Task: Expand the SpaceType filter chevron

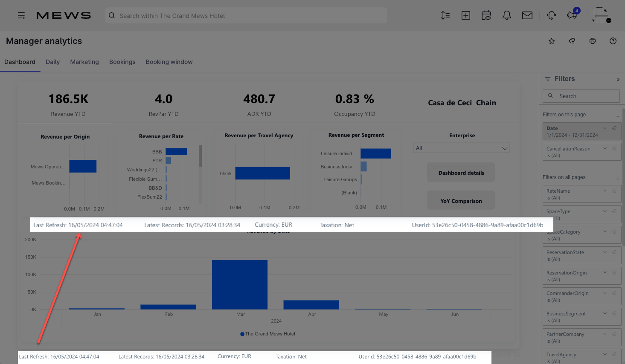Action: 605,211
